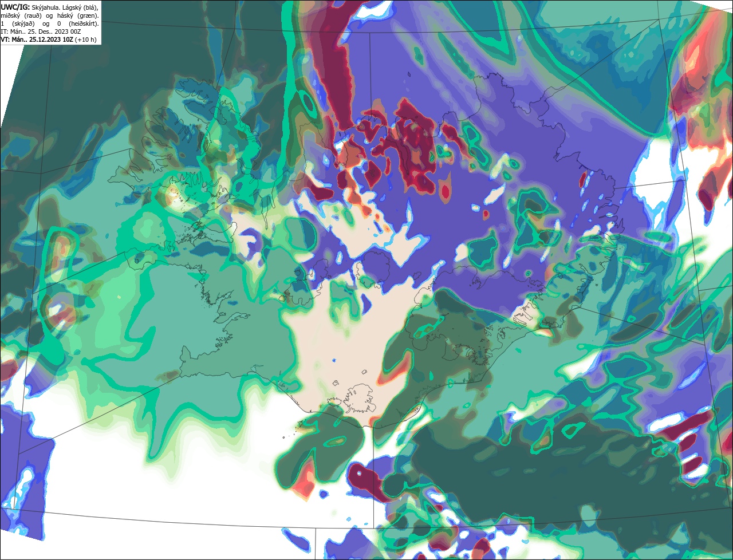733x560 pixels.
Task: Click the 'IT: Mán.. 25. Des.. 2023 00Z' line
Action: tap(41, 32)
